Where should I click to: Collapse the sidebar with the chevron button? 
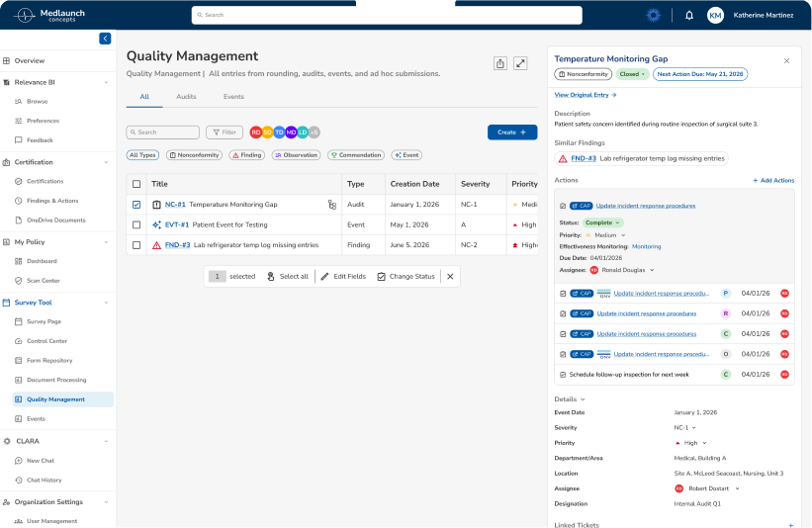click(x=105, y=39)
